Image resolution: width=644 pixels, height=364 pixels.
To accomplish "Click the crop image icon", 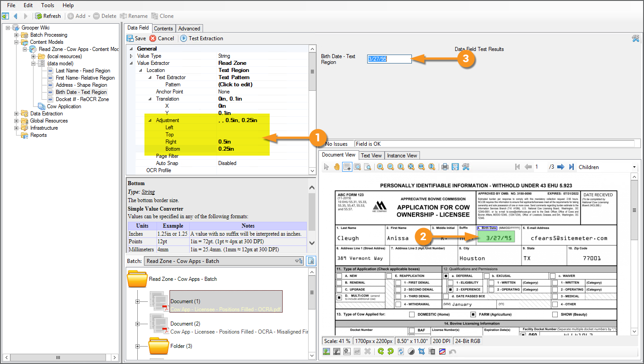I will [421, 351].
